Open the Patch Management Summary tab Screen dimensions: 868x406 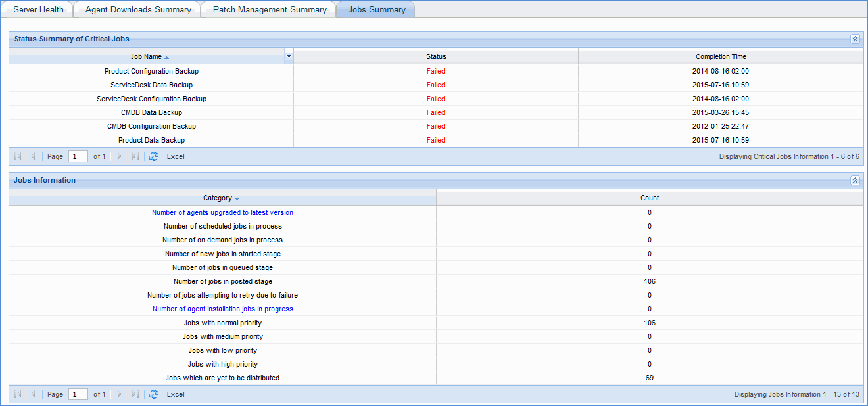[268, 9]
